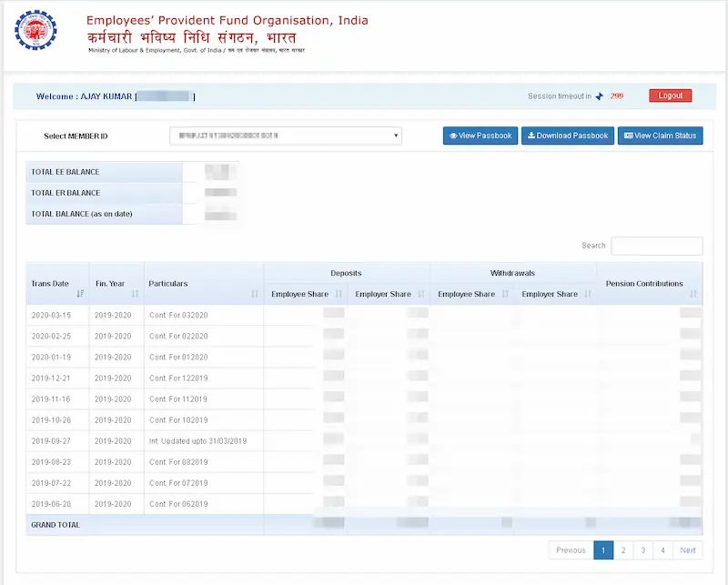The image size is (728, 585).
Task: Click the Download Passbook button
Action: pos(567,136)
